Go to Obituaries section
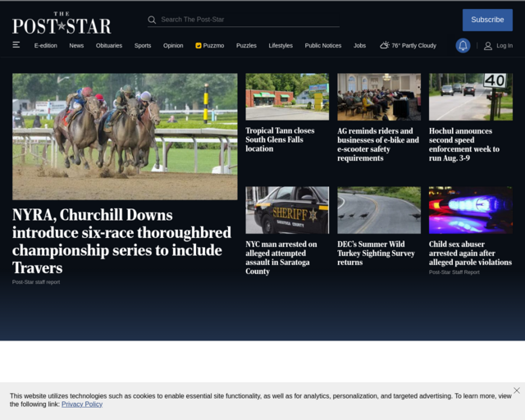Screen dimensions: 525x420 (x=109, y=46)
